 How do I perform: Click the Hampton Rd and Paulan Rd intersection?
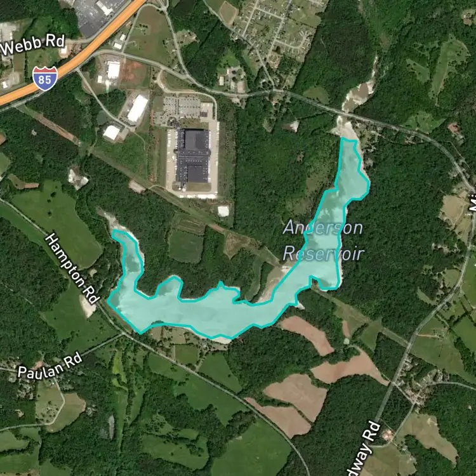(x=124, y=334)
